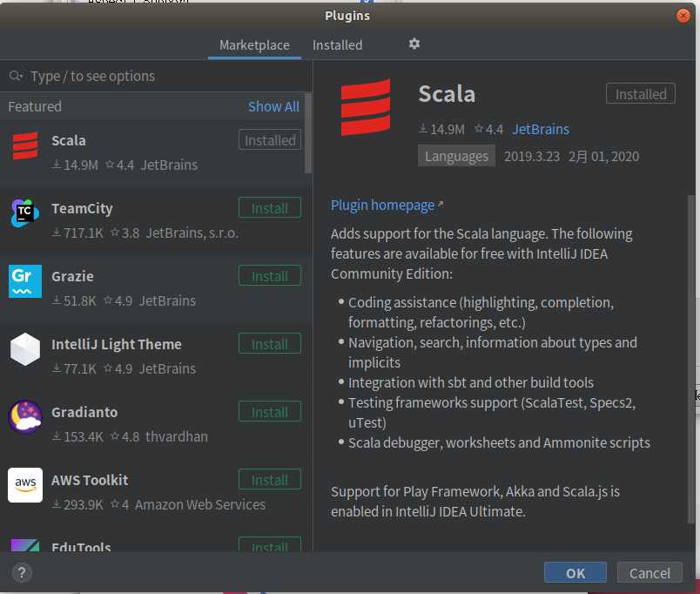Close the Plugins dialog
700x594 pixels.
[x=683, y=16]
